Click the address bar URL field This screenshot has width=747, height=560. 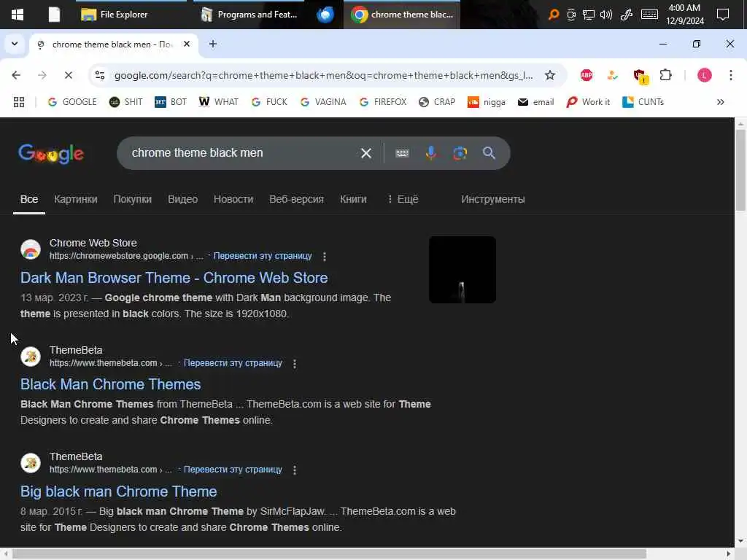tap(323, 75)
